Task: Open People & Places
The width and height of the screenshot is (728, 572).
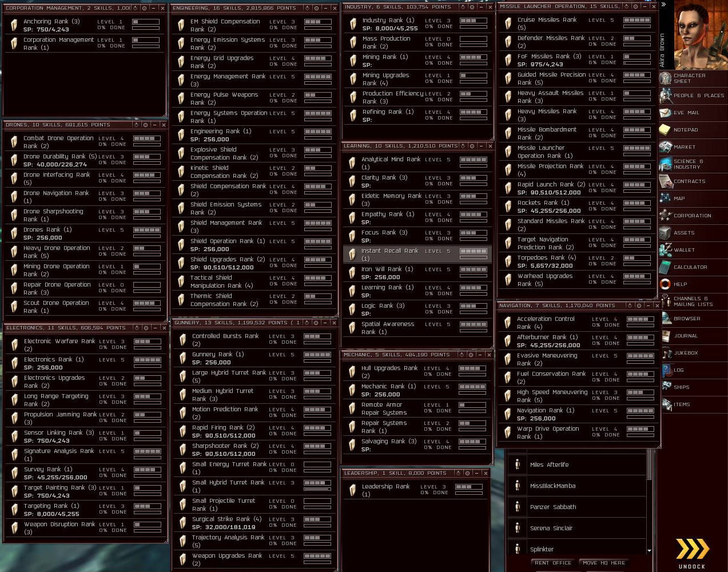Action: 693,96
